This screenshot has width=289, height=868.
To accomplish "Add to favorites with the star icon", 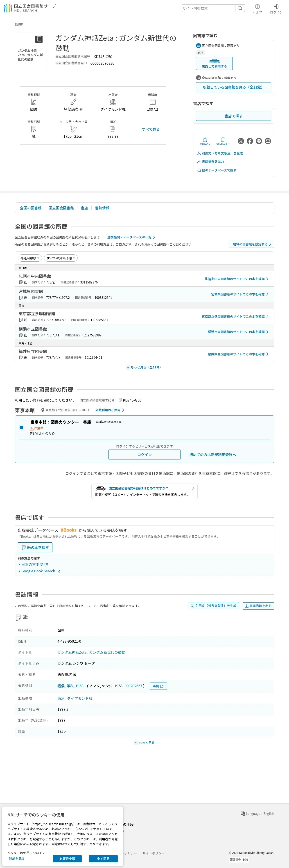I will tap(205, 141).
